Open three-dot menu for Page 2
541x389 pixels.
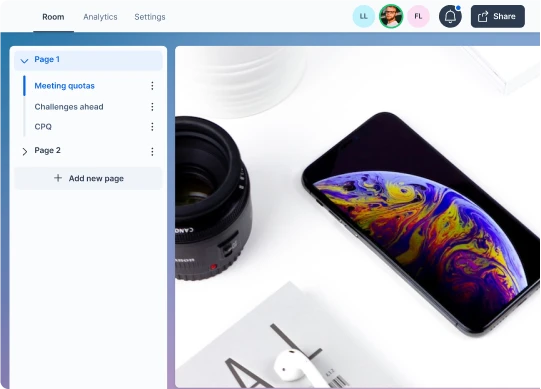pos(152,152)
